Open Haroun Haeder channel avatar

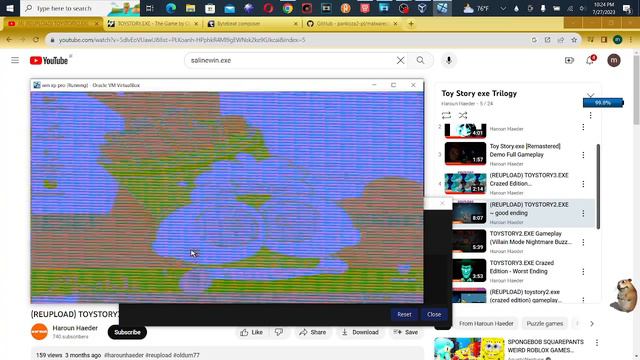(40, 332)
